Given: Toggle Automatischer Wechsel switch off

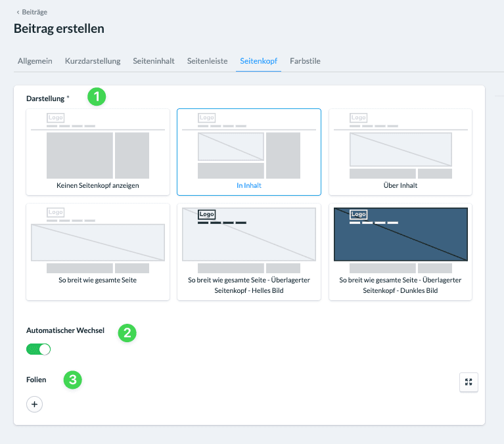Looking at the screenshot, I should pos(38,349).
